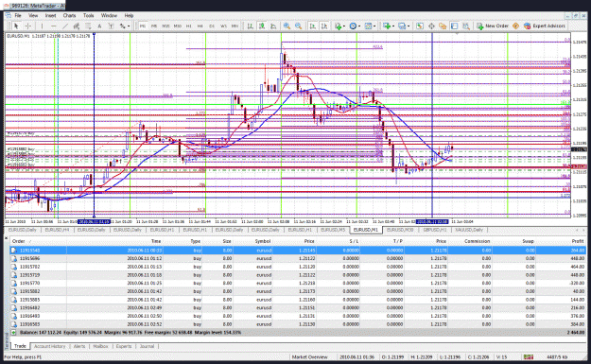
Task: Toggle chart shift icon
Action: [324, 26]
